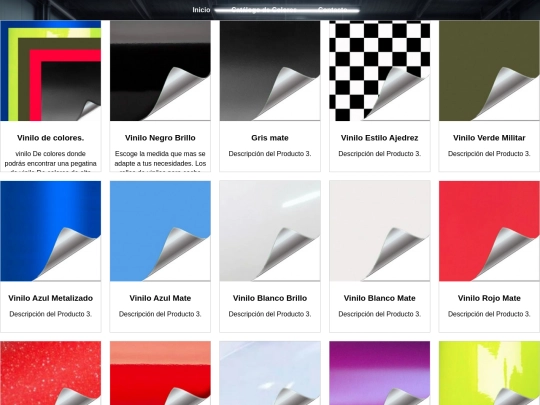The width and height of the screenshot is (540, 405).
Task: Open the Contacto navigation link
Action: click(x=332, y=10)
